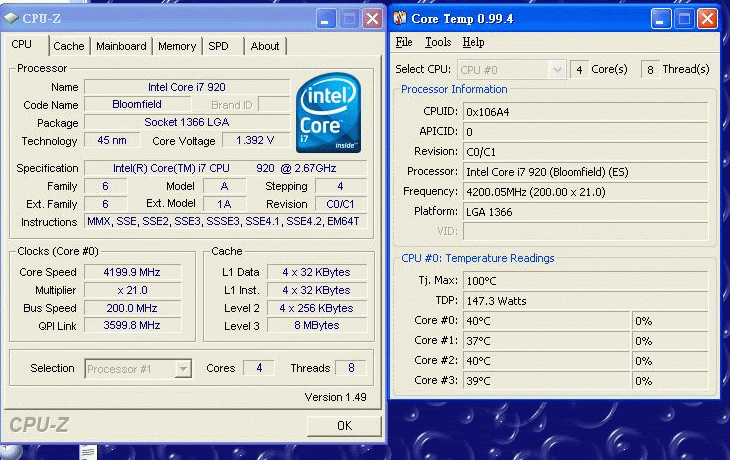Click the Cores count field in CPU-Z
The width and height of the screenshot is (730, 460).
(259, 368)
